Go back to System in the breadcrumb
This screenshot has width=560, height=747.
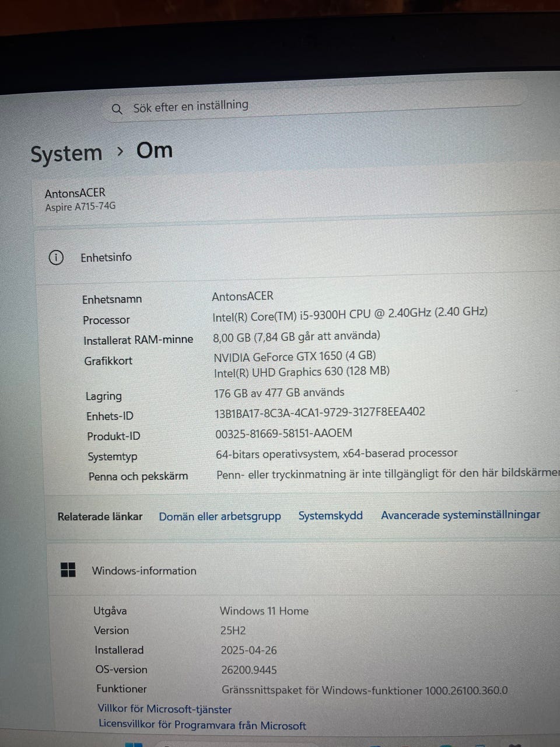[66, 154]
